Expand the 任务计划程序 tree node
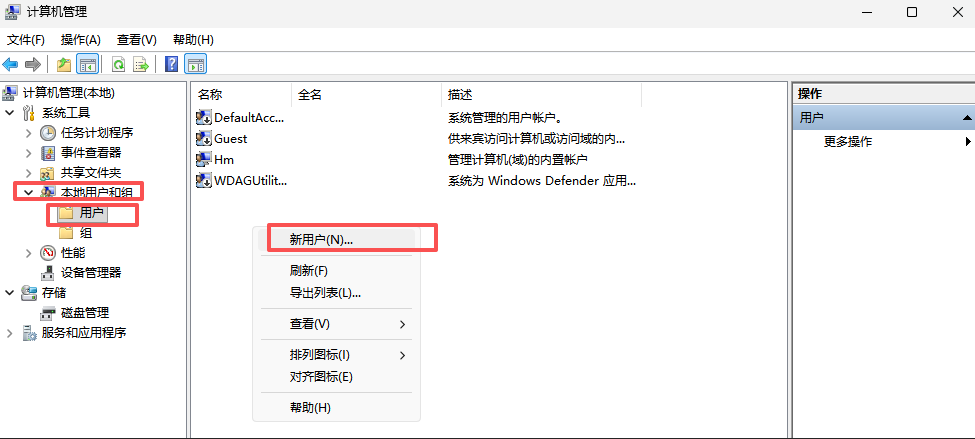The width and height of the screenshot is (975, 439). (x=28, y=133)
